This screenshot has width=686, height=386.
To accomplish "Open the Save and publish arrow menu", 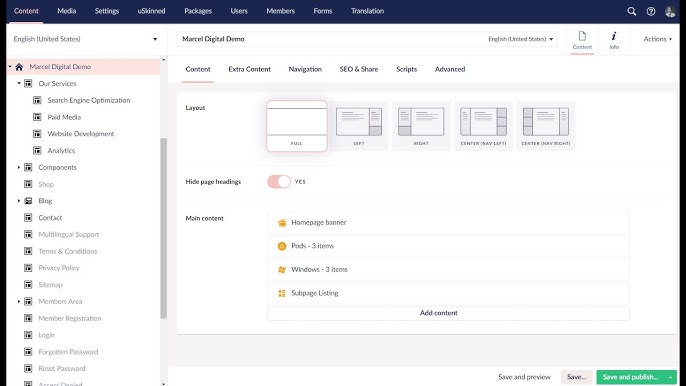I will pos(670,377).
